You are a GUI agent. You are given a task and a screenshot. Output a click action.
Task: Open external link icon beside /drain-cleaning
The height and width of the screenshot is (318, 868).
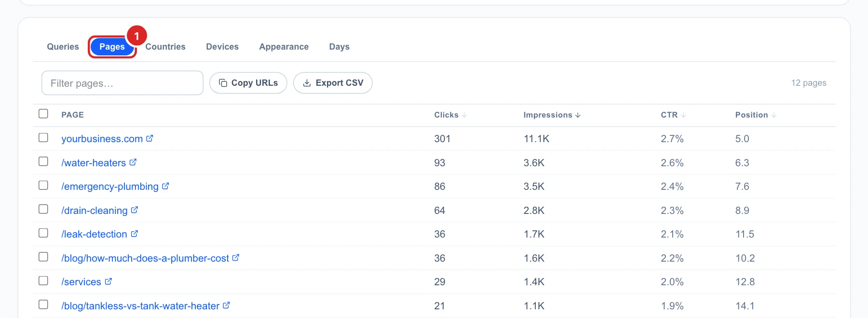click(x=135, y=210)
